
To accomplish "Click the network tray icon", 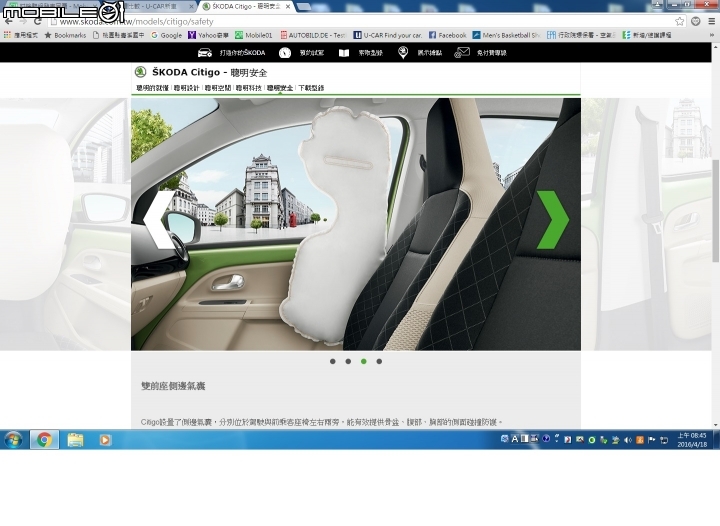I will click(x=664, y=440).
